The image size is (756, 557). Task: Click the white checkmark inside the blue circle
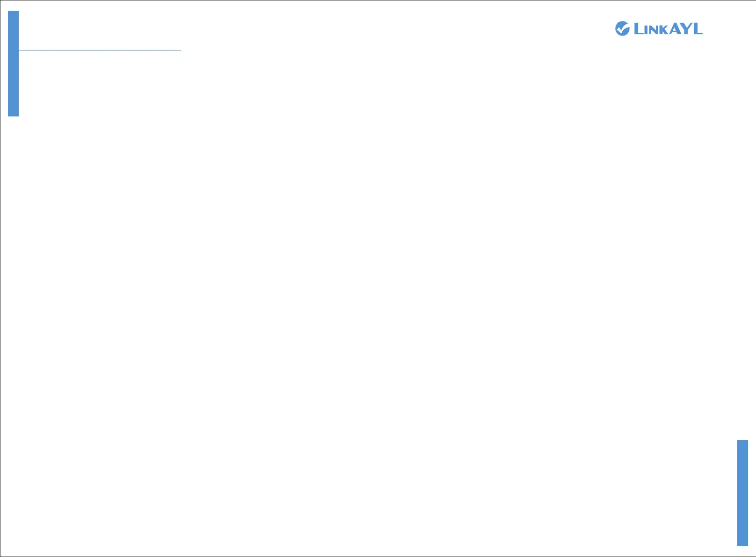pos(623,29)
